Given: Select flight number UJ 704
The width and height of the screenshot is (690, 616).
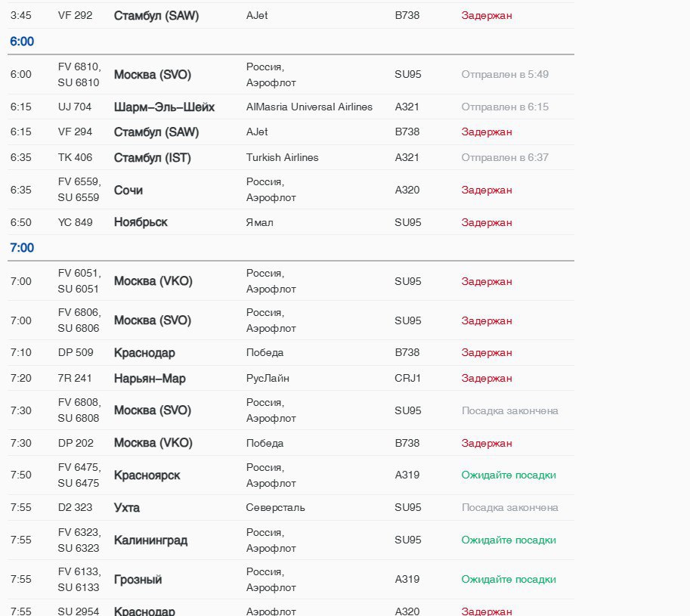Looking at the screenshot, I should pyautogui.click(x=75, y=107).
